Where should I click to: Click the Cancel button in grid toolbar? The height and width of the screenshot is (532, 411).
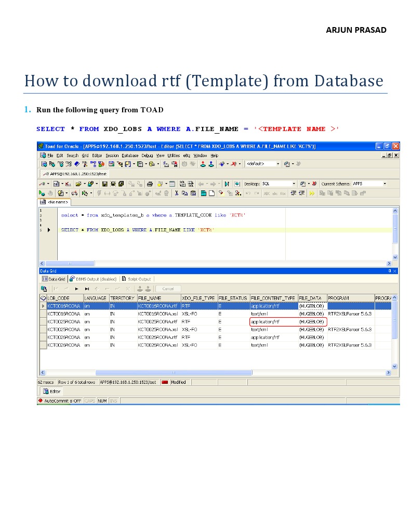pyautogui.click(x=168, y=289)
